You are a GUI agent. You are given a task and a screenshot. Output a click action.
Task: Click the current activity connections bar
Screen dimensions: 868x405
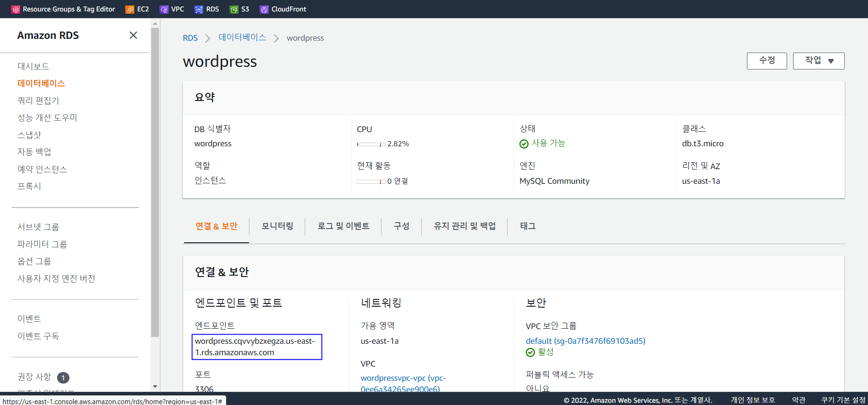pyautogui.click(x=371, y=182)
